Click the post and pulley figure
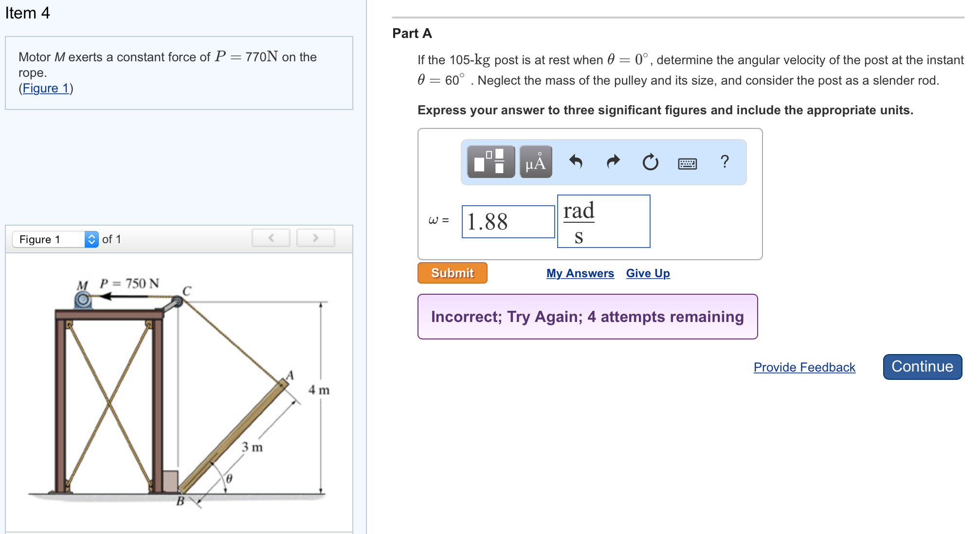 [180, 389]
